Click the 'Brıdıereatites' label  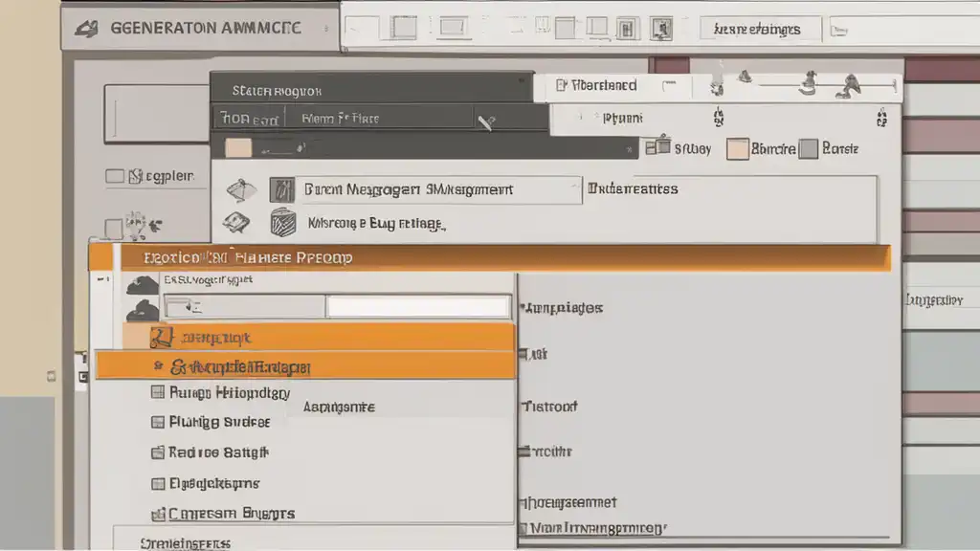click(633, 188)
